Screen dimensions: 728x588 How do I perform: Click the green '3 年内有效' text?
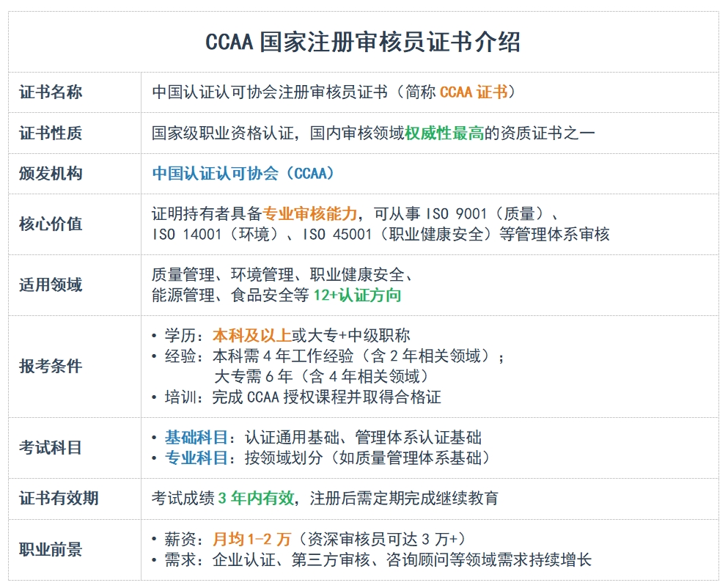click(x=256, y=498)
